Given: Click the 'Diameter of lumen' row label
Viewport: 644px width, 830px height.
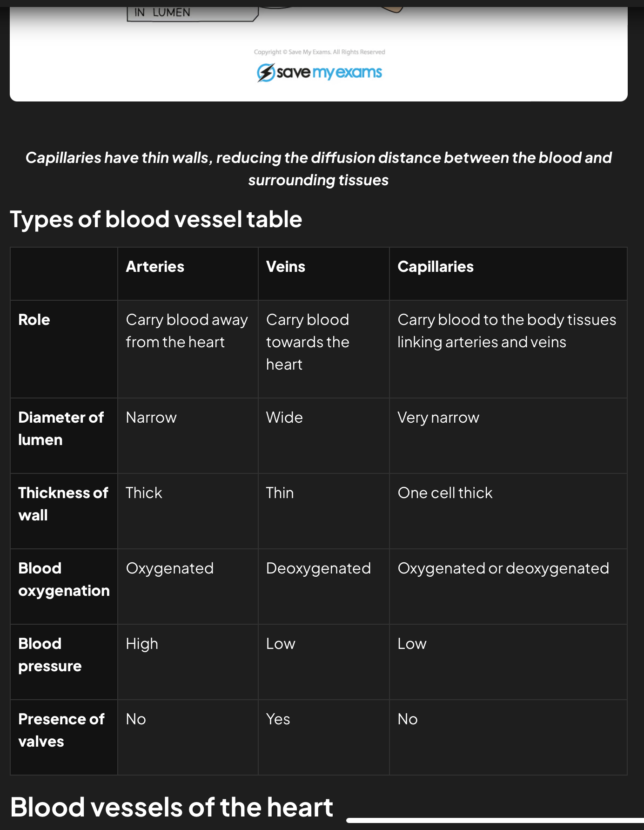Looking at the screenshot, I should (x=60, y=428).
